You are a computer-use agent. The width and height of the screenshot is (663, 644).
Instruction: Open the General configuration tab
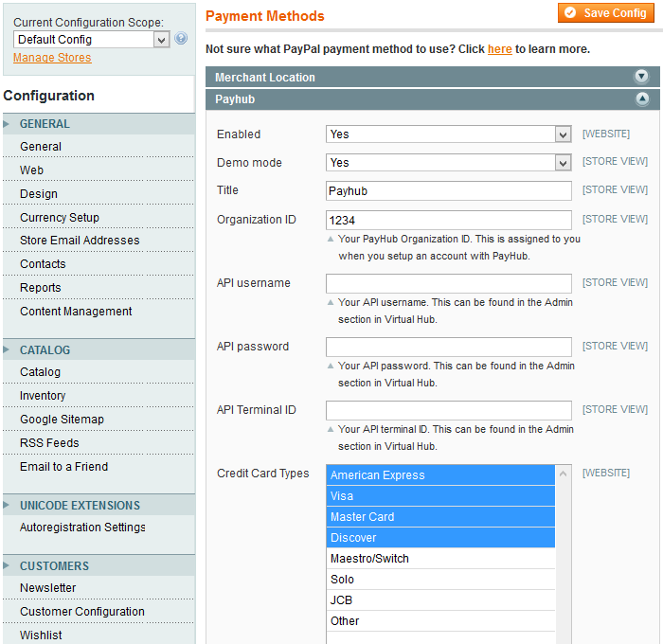coord(41,147)
